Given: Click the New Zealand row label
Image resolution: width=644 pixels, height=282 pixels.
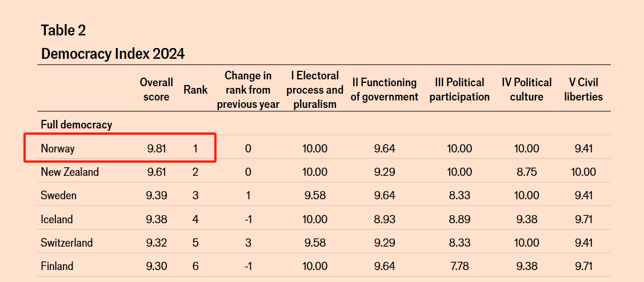Looking at the screenshot, I should pyautogui.click(x=70, y=172).
